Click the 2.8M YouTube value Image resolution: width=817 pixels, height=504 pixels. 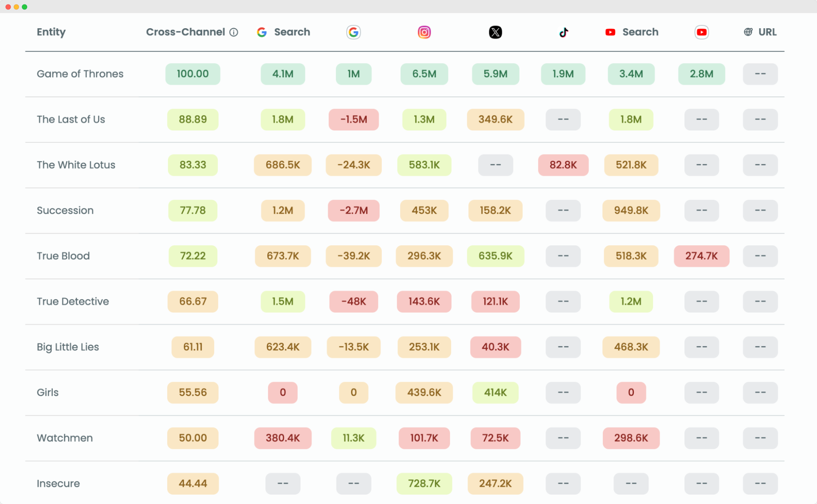pos(702,74)
